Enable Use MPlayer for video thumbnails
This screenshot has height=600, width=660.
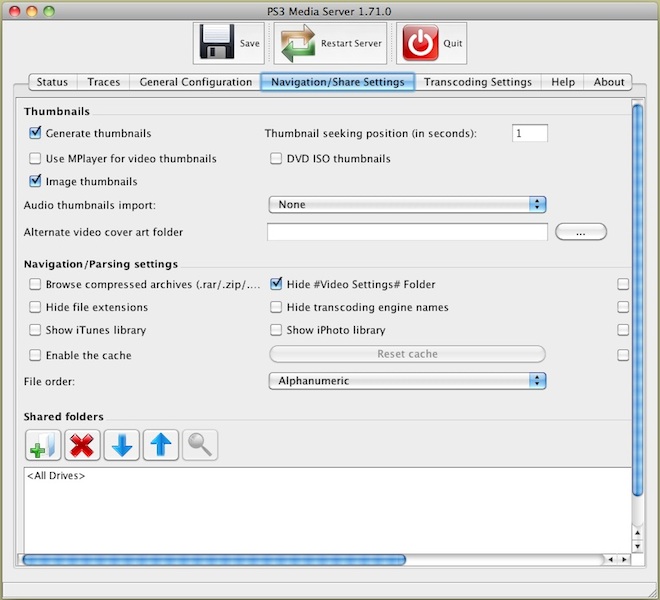tap(36, 159)
